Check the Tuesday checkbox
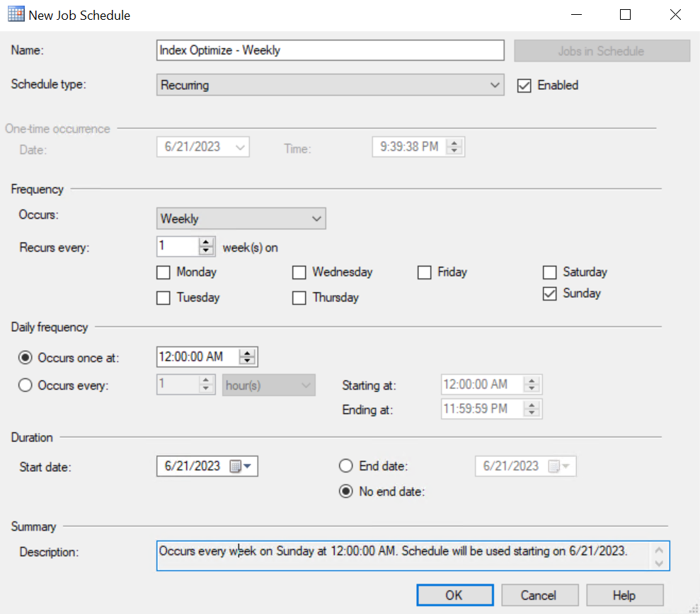Screen dimensions: 700x614 [163, 298]
